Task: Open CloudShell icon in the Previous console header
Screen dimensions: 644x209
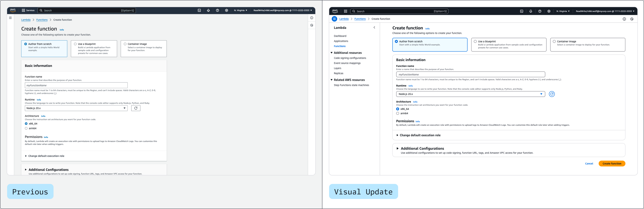Action: pyautogui.click(x=199, y=10)
